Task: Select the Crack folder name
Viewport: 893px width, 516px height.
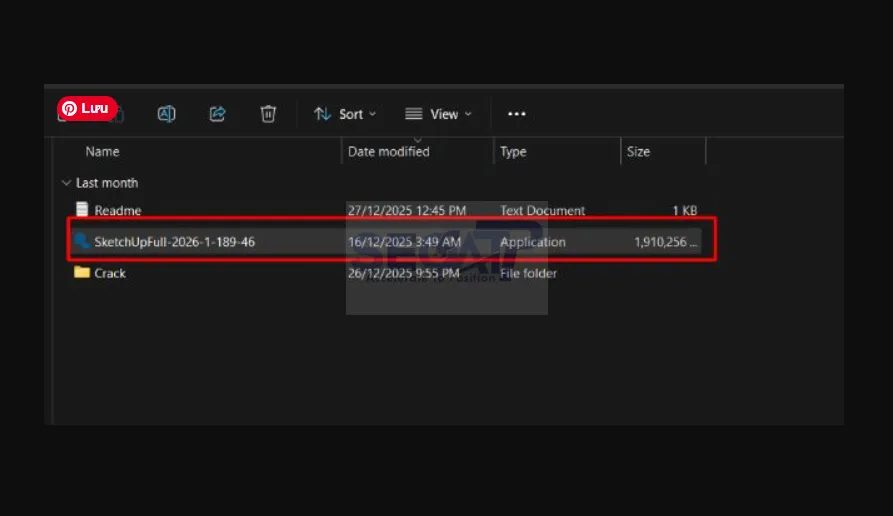Action: tap(110, 273)
